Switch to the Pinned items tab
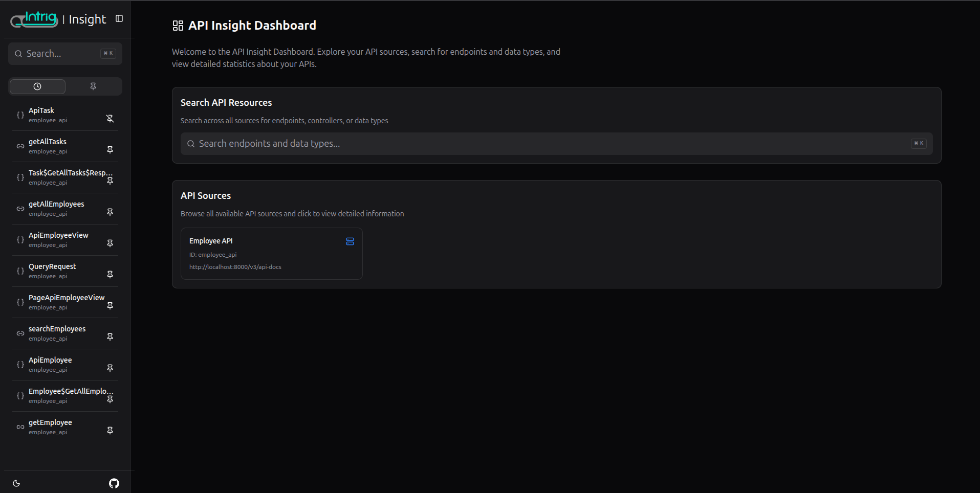 click(93, 86)
